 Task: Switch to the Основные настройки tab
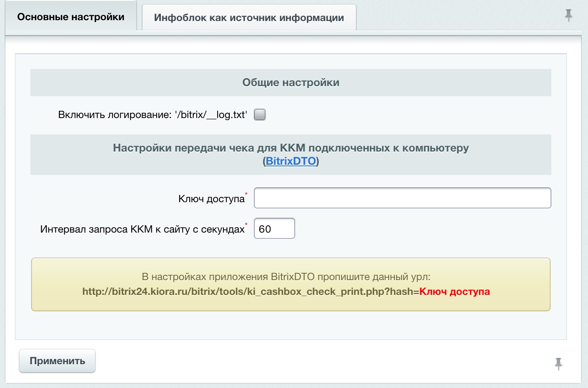(70, 17)
